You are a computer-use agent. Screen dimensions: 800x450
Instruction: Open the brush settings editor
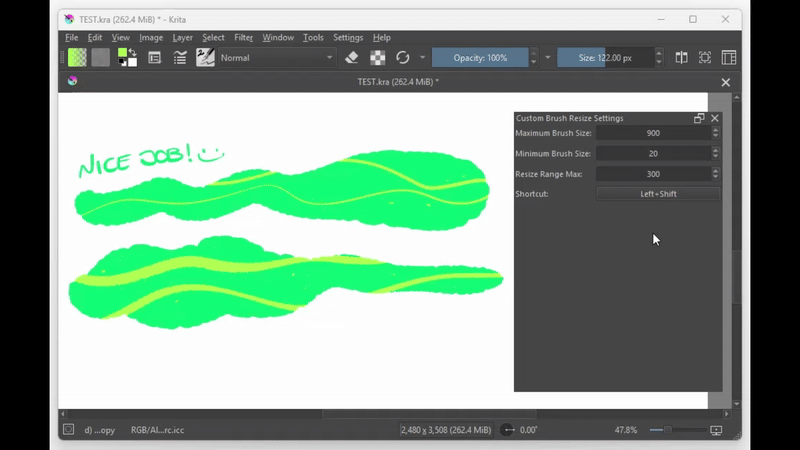[155, 58]
